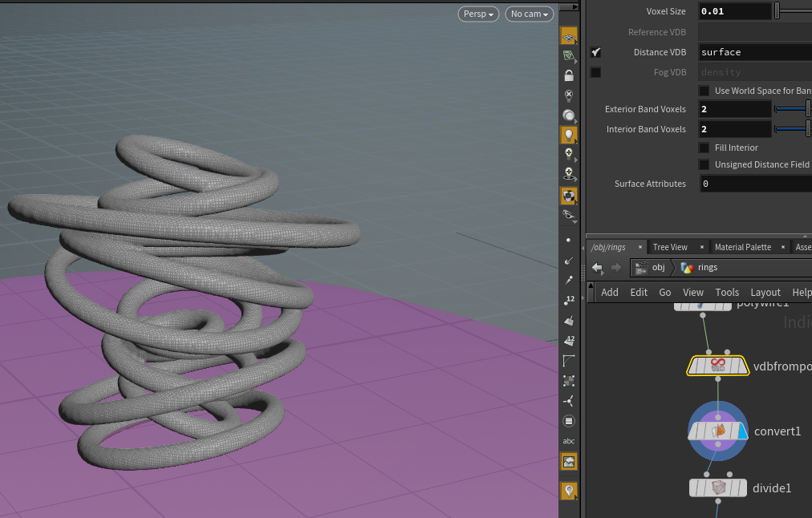Select the divide1 node
Viewport: 812px width, 518px height.
718,488
